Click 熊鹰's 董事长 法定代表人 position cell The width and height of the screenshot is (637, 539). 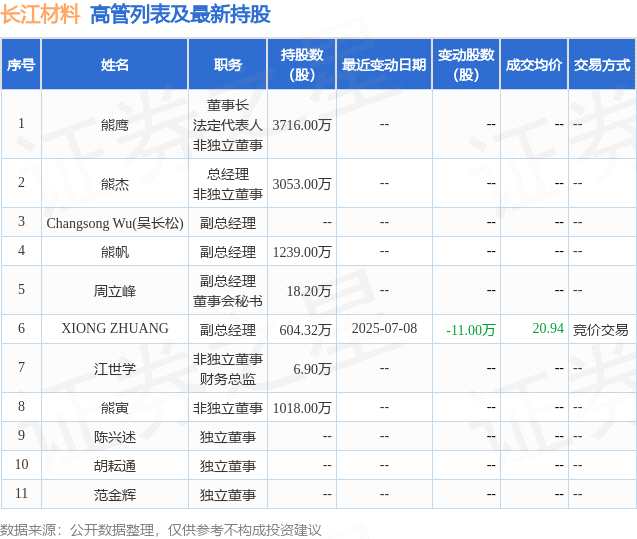[x=228, y=125]
